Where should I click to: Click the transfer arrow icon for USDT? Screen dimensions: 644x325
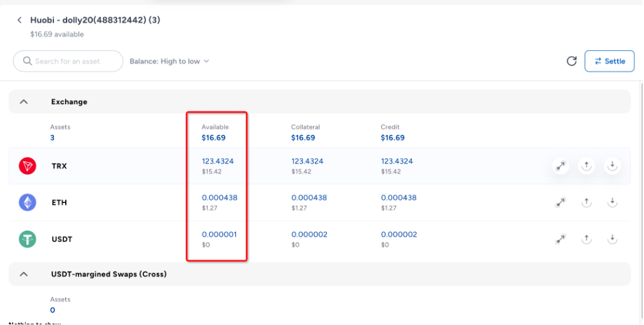(x=560, y=239)
